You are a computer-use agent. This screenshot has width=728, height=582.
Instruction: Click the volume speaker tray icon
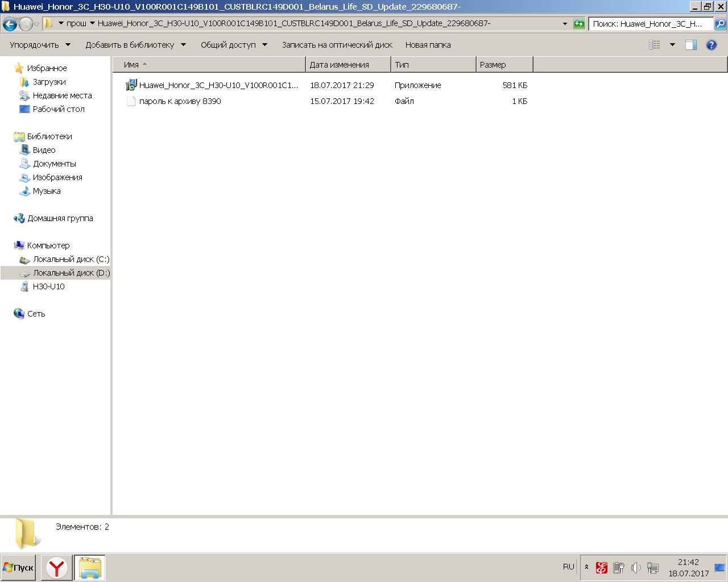[x=636, y=568]
